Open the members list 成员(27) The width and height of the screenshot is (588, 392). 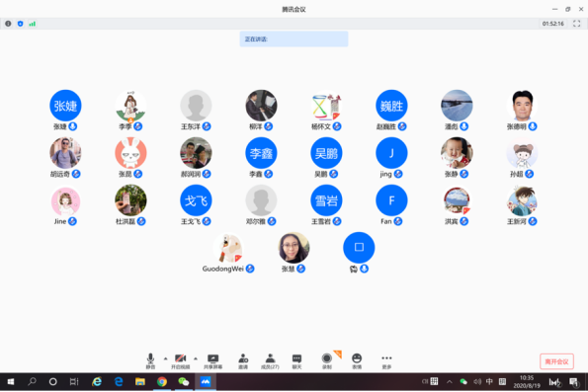coord(270,360)
